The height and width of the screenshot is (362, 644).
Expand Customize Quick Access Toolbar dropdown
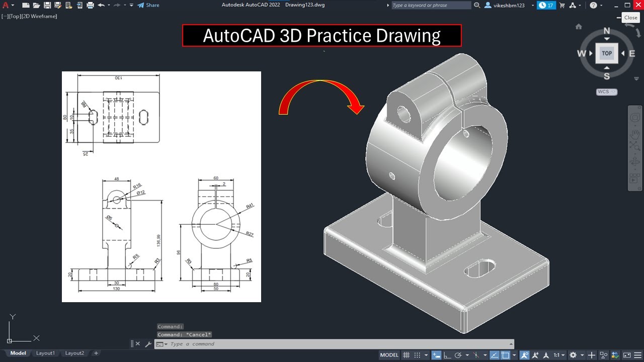pos(131,5)
